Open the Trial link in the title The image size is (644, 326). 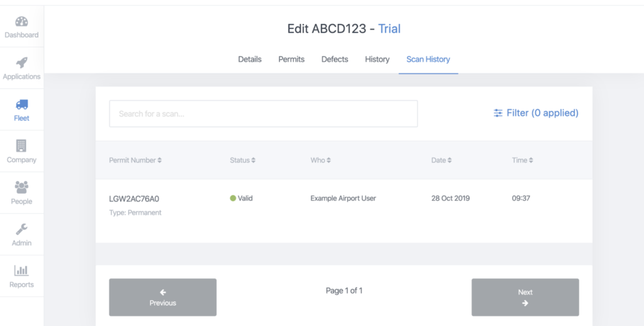(389, 29)
